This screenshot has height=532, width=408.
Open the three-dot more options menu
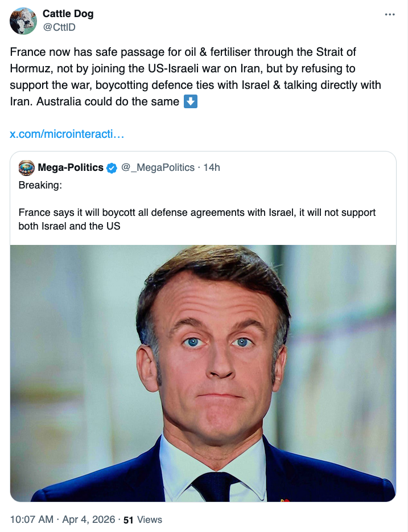(x=390, y=15)
